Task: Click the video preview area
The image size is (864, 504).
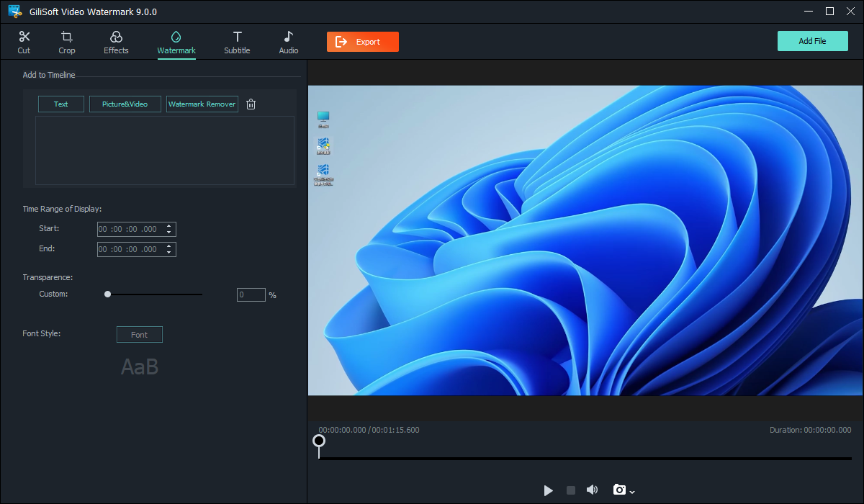Action: click(585, 240)
